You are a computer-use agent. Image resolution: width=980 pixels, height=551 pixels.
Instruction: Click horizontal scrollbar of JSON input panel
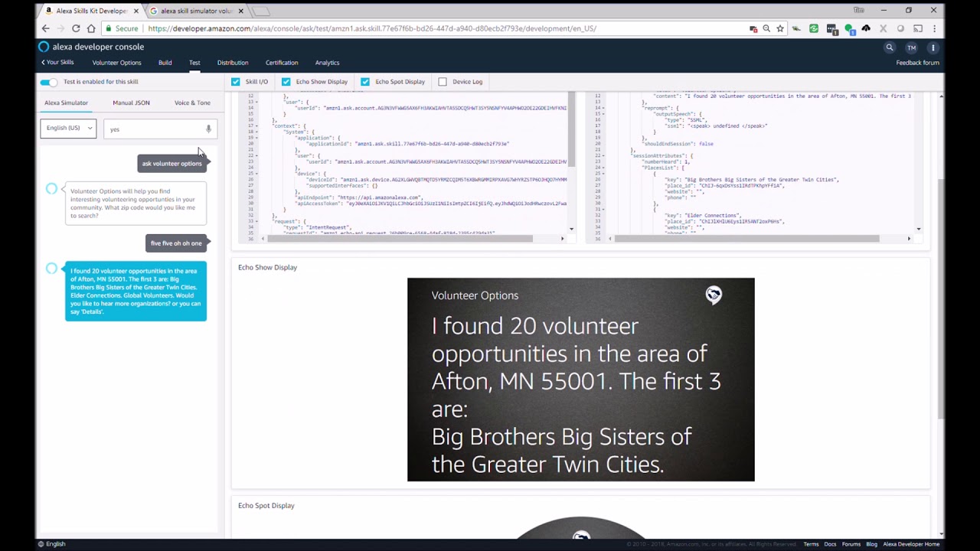click(x=400, y=239)
